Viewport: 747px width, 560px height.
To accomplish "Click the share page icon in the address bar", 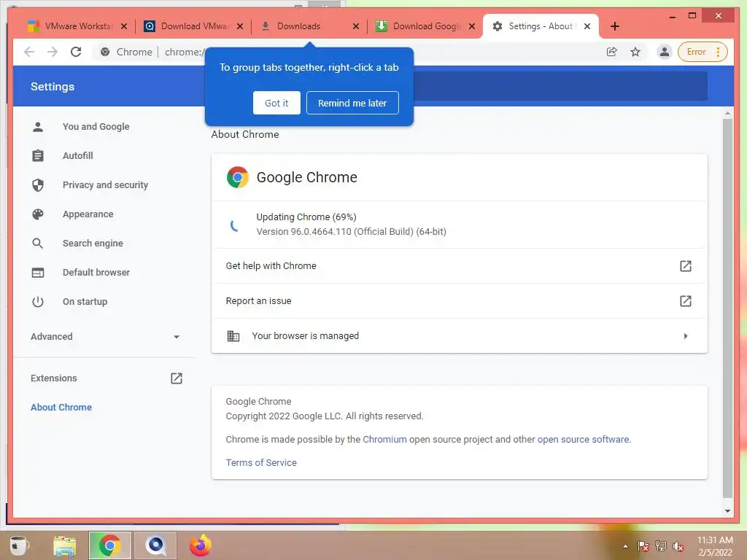I will tap(612, 52).
